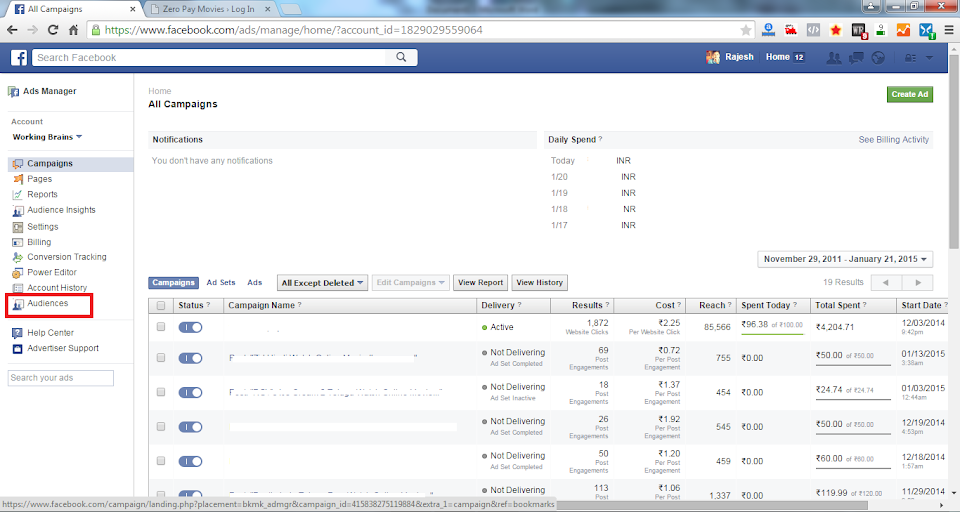Open Advertiser Support link
Screen dimensions: 960x512
(63, 348)
